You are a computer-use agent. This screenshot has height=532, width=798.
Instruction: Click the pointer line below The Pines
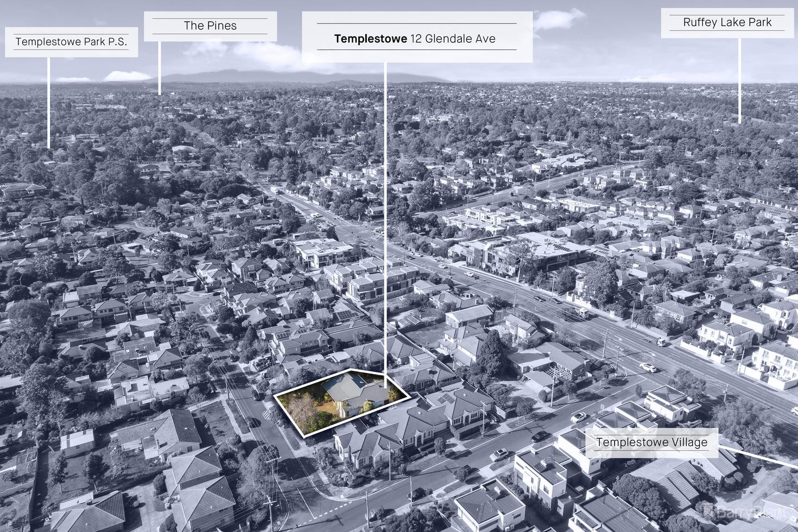pos(160,68)
